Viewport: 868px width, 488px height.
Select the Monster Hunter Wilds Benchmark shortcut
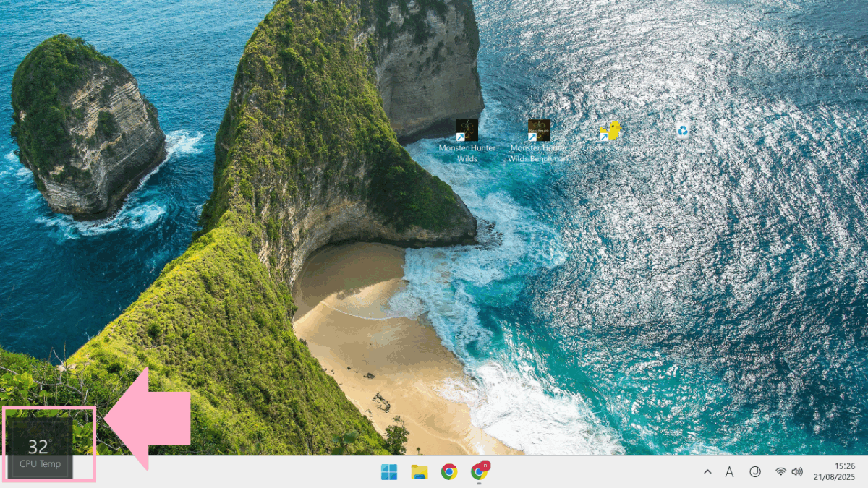(x=538, y=131)
